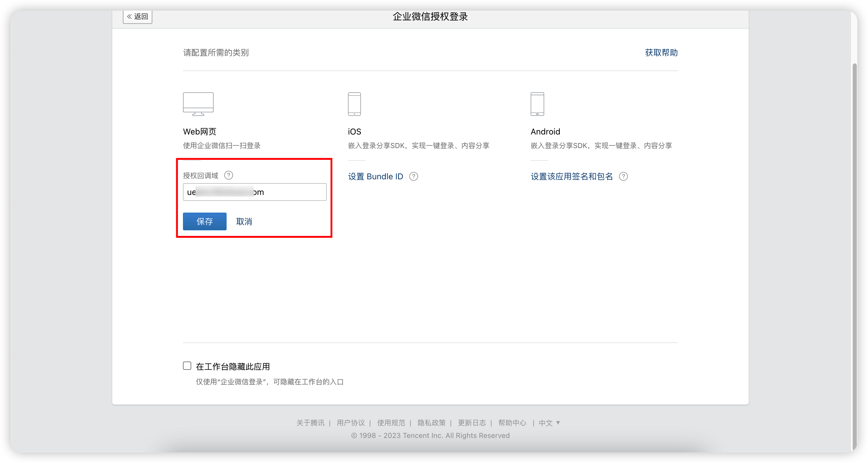This screenshot has width=868, height=463.
Task: Check the 在工作台隐藏此应用 checkbox
Action: (x=187, y=366)
